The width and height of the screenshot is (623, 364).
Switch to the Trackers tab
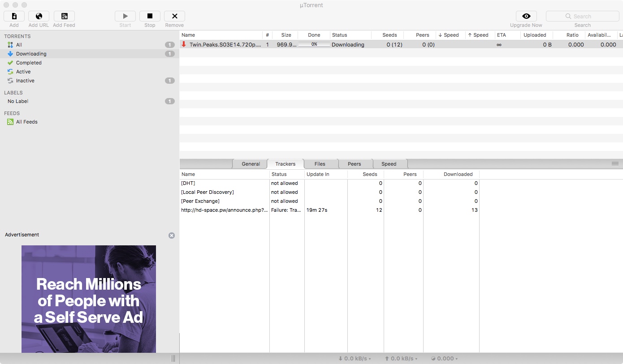click(x=286, y=164)
